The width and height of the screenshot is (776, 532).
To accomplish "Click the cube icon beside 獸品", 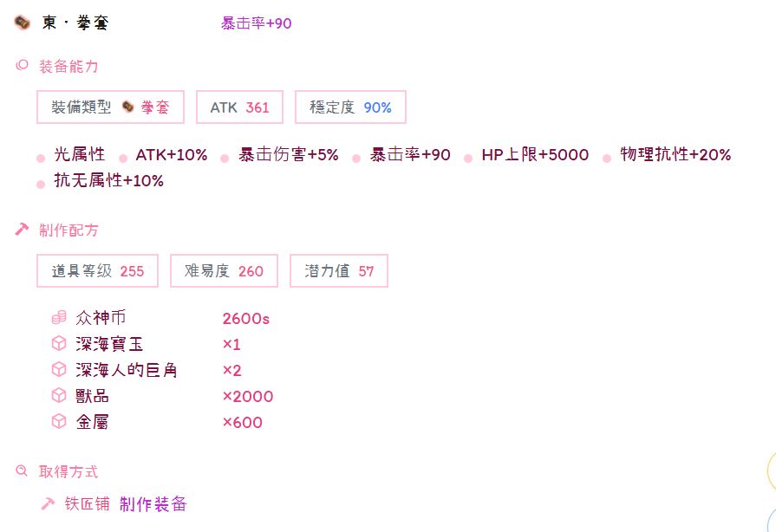I will pos(59,396).
